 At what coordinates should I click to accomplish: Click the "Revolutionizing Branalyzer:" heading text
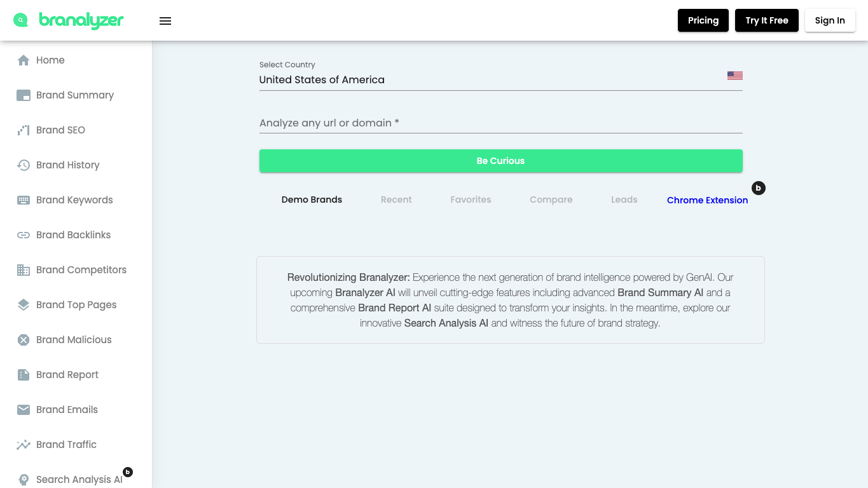348,278
